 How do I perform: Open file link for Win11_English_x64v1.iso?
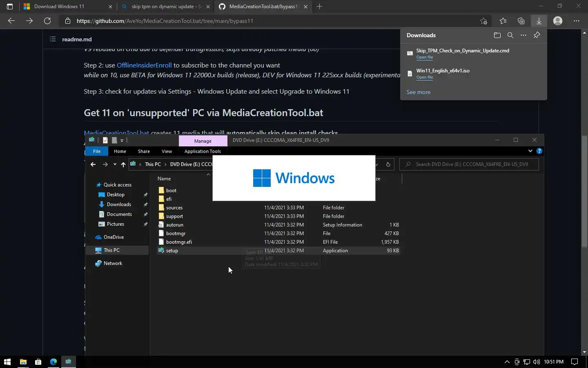424,77
